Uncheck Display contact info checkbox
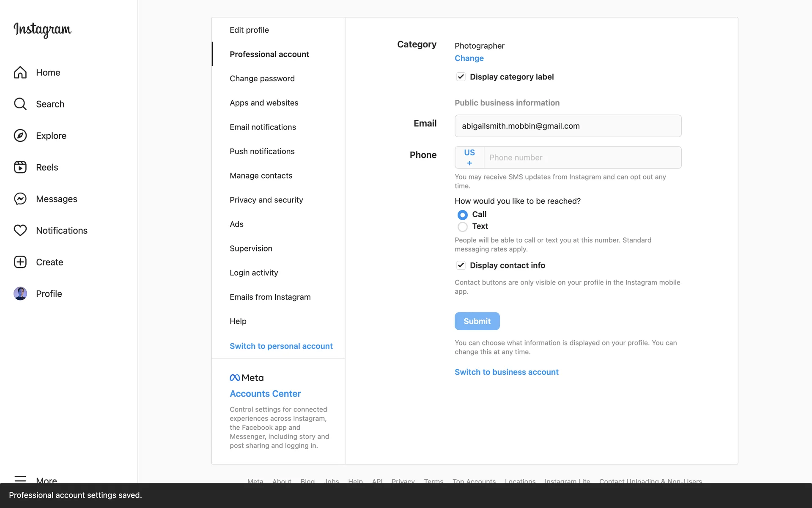The width and height of the screenshot is (812, 508). click(461, 265)
